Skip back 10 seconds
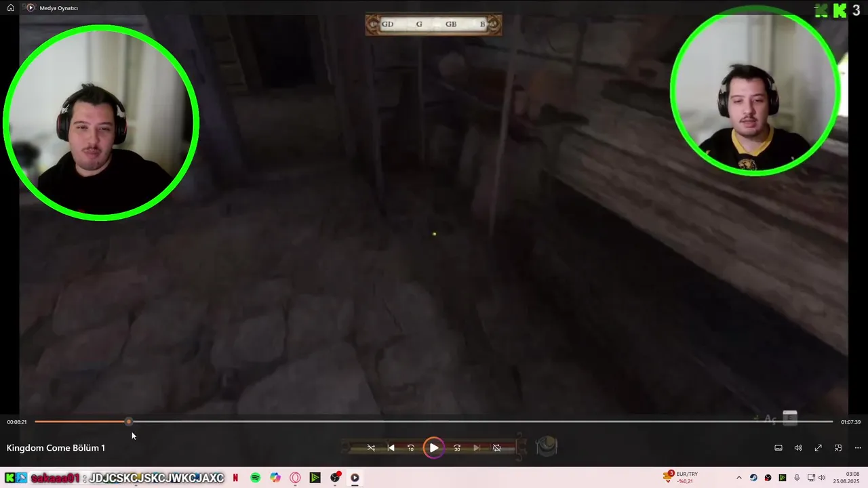Viewport: 868px width, 488px height. [x=410, y=448]
